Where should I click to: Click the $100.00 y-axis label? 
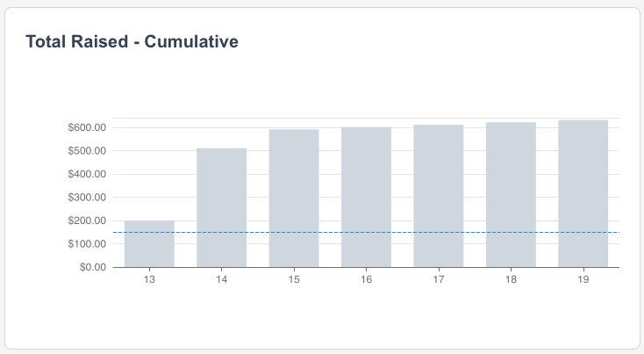[87, 244]
